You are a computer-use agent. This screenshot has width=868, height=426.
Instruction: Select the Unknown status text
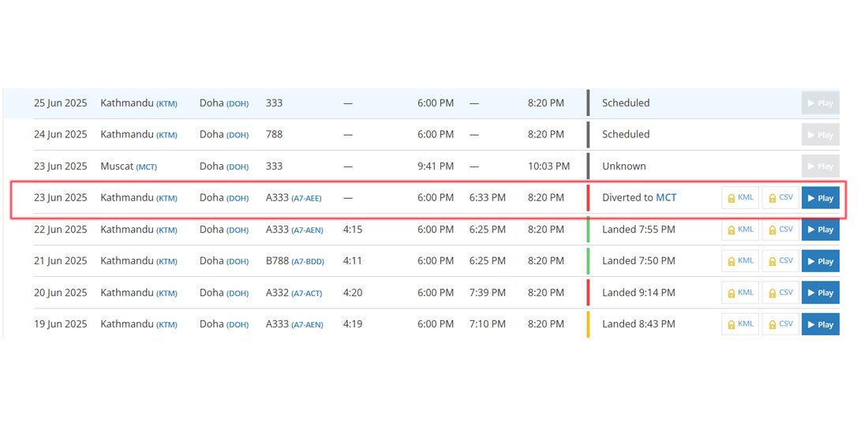click(x=624, y=166)
